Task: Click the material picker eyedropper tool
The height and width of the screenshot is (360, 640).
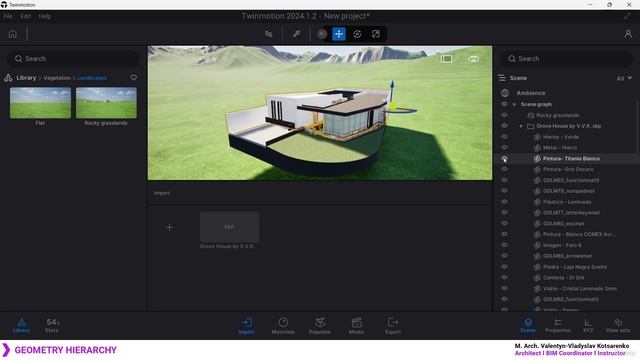Action: point(296,34)
